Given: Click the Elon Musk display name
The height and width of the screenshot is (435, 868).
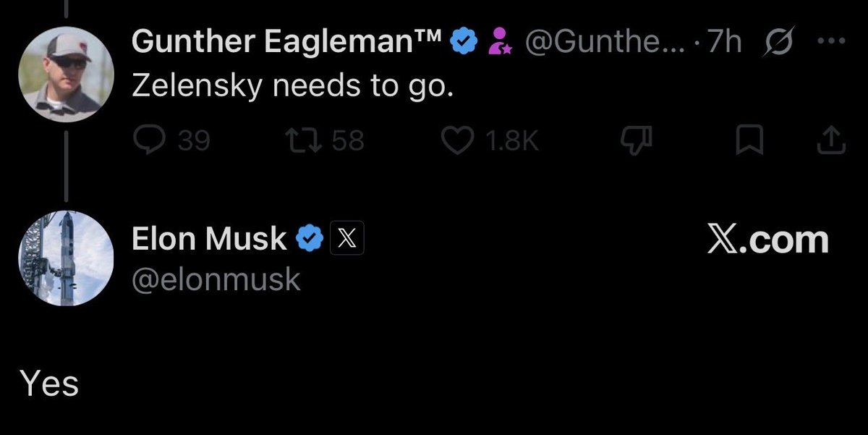Looking at the screenshot, I should tap(209, 239).
